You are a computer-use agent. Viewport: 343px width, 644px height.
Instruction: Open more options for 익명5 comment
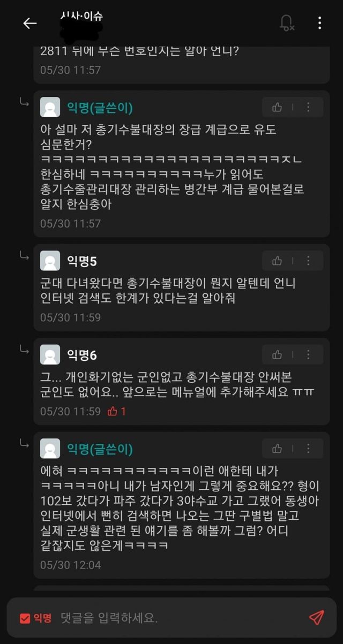(x=308, y=261)
